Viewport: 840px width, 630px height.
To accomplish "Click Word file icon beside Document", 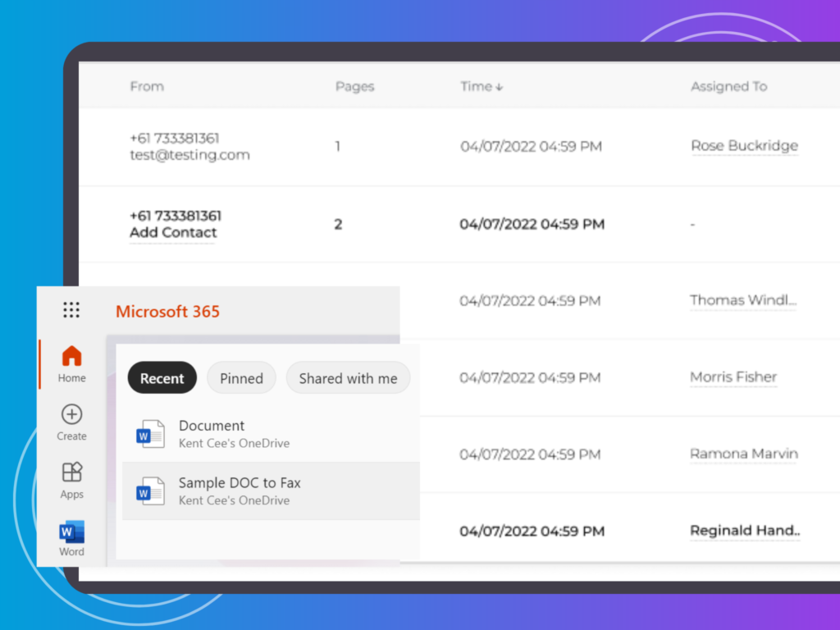I will tap(151, 434).
